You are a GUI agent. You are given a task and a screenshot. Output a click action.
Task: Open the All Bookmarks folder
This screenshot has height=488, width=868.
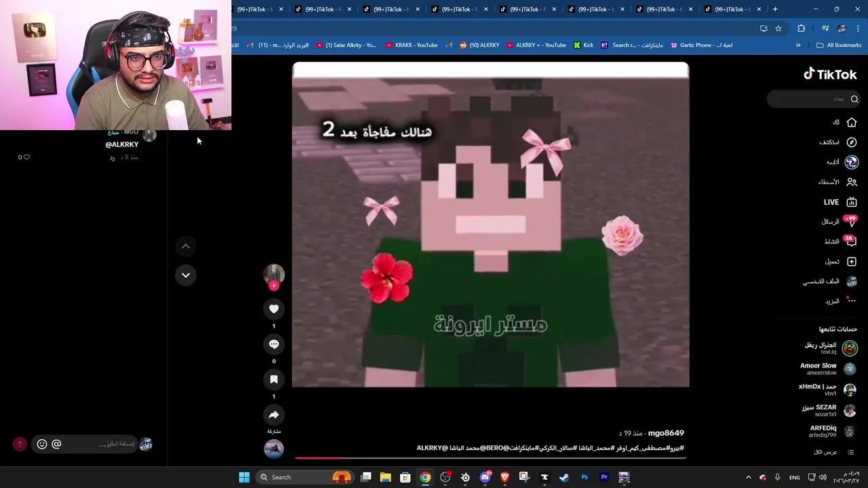(x=839, y=45)
